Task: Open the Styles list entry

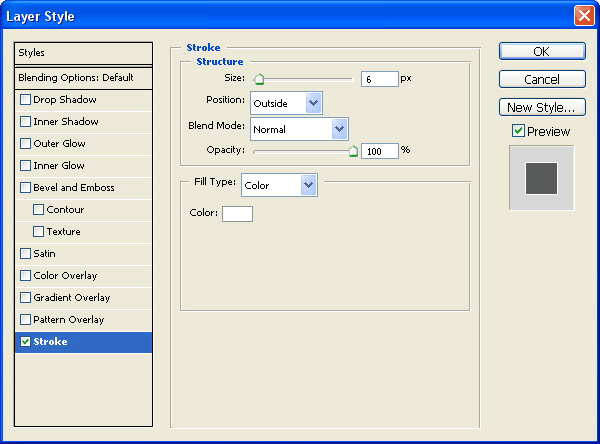Action: click(x=83, y=53)
